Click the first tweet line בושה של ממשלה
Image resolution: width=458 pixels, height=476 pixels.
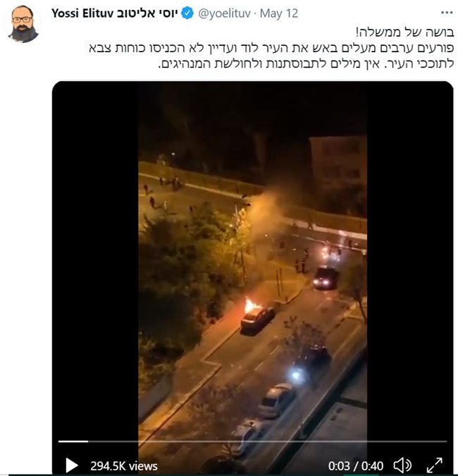pos(405,32)
